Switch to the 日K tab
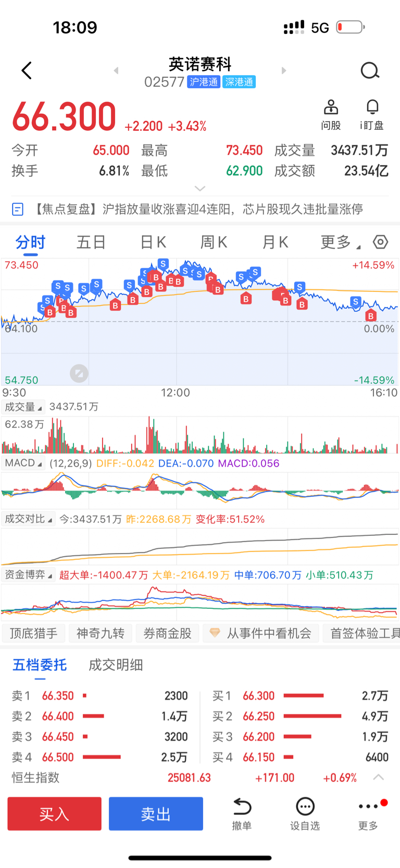The image size is (400, 868). [153, 242]
